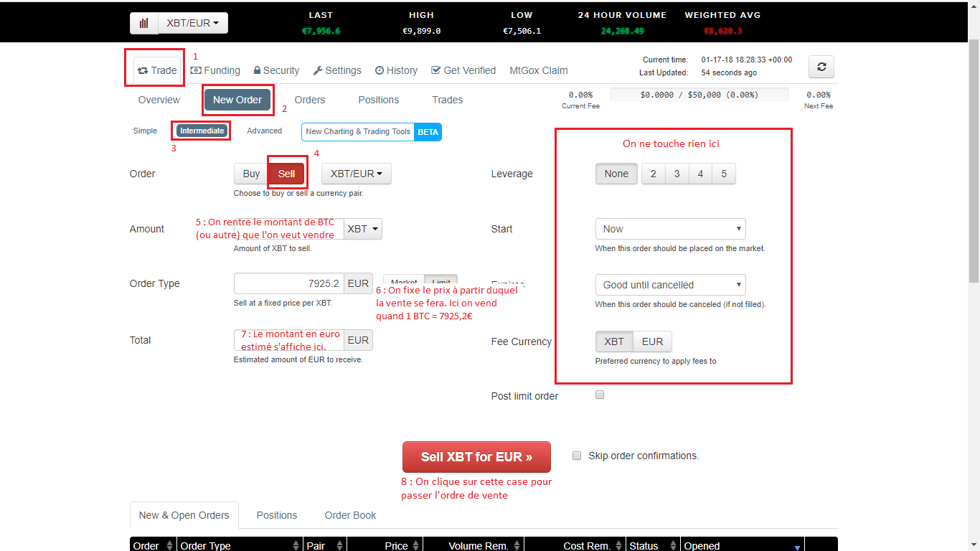Tick the Skip order confirmations checkbox
The width and height of the screenshot is (980, 551).
pos(577,455)
